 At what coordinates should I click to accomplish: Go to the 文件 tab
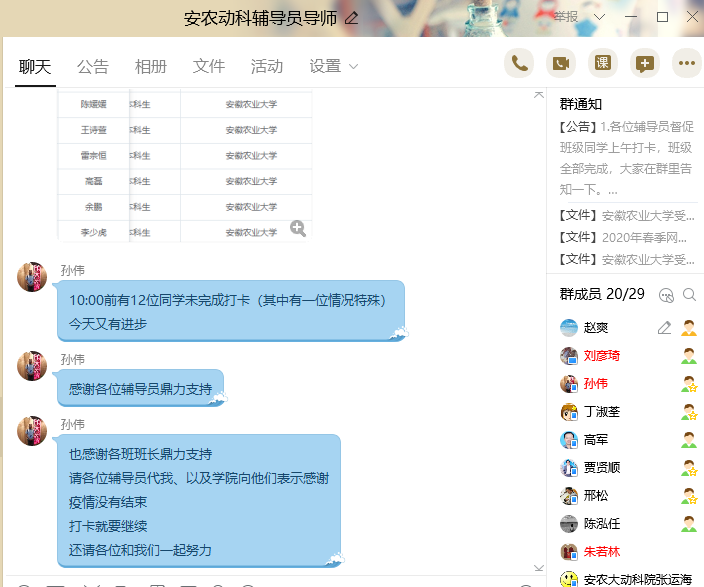click(x=209, y=67)
